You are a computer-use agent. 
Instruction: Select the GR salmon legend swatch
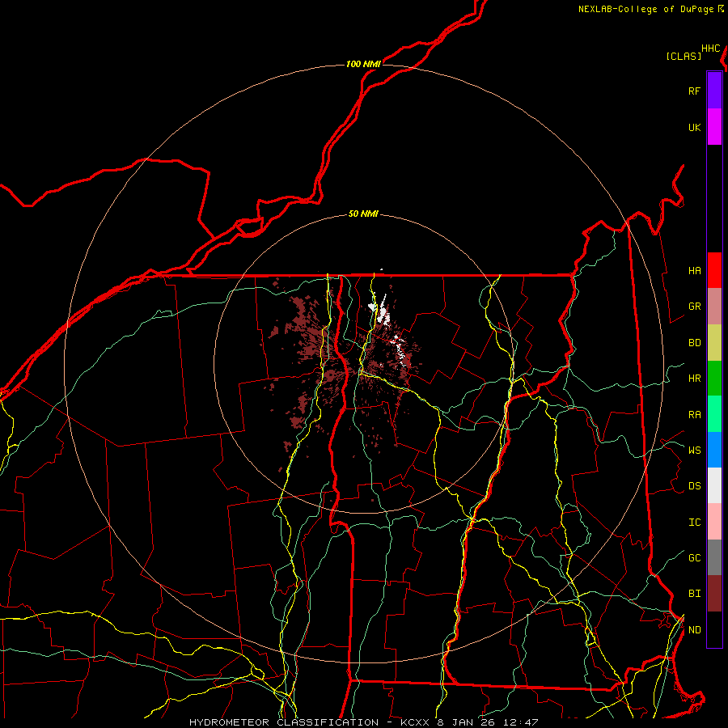coord(714,306)
